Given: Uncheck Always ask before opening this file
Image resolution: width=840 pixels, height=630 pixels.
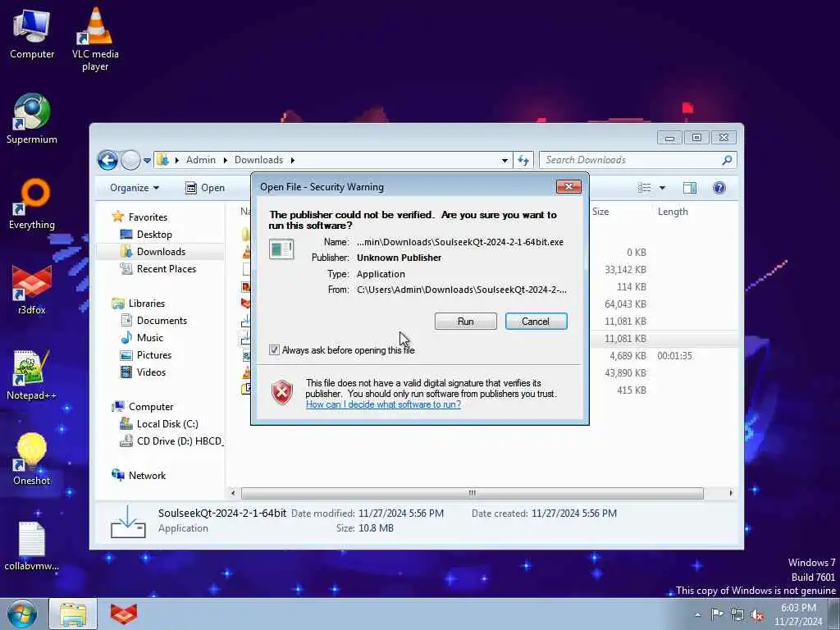Looking at the screenshot, I should pyautogui.click(x=274, y=350).
